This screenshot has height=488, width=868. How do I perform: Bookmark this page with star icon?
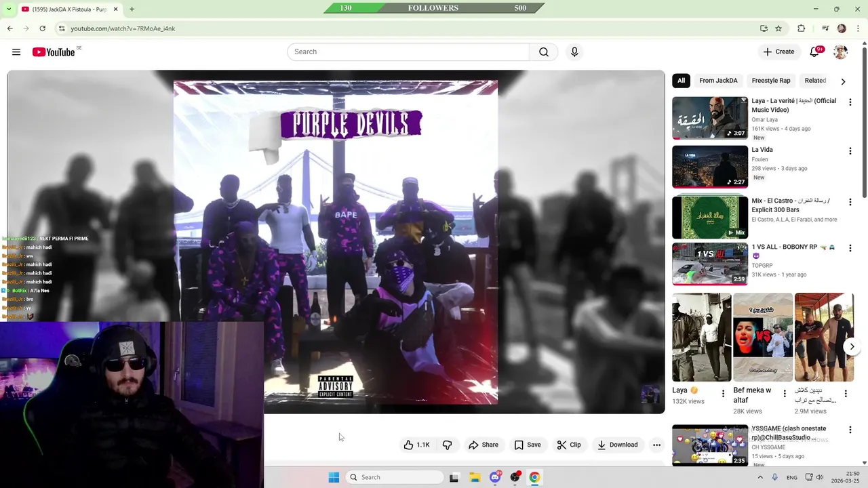[x=778, y=28]
